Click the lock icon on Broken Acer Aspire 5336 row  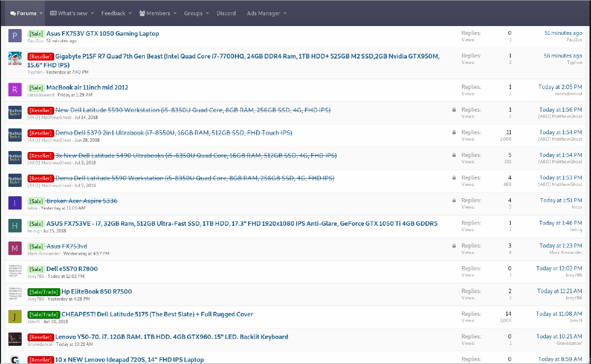454,201
